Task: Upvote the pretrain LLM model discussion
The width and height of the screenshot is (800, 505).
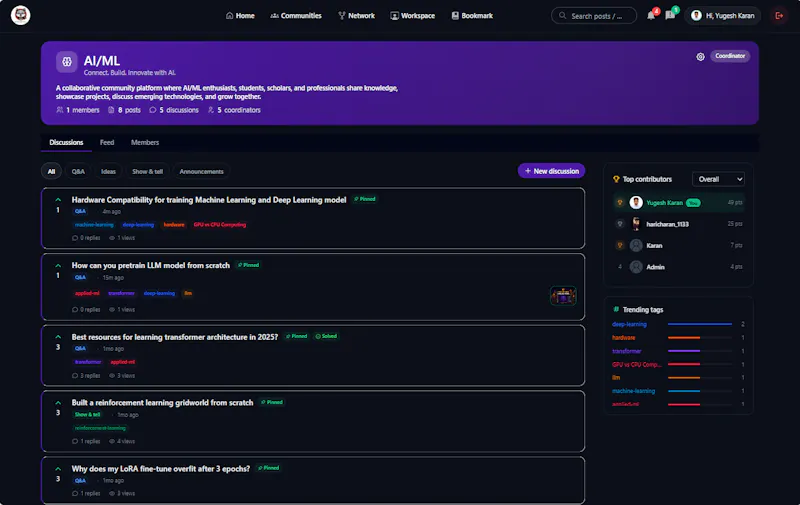Action: pos(58,265)
